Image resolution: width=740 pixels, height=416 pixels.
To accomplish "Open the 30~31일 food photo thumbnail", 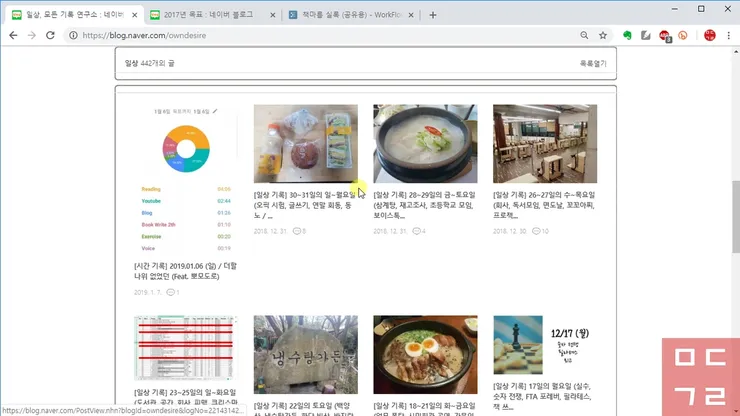I will click(x=306, y=144).
